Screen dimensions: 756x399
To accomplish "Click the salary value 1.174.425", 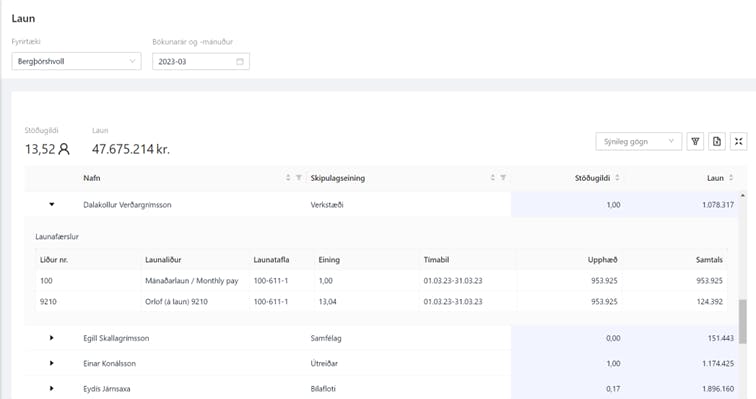I will [718, 363].
